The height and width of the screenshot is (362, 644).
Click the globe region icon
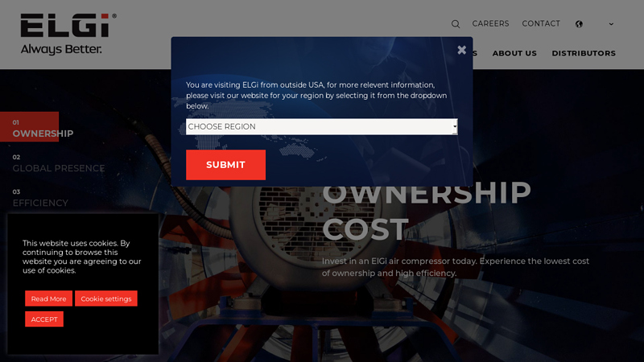coord(579,24)
